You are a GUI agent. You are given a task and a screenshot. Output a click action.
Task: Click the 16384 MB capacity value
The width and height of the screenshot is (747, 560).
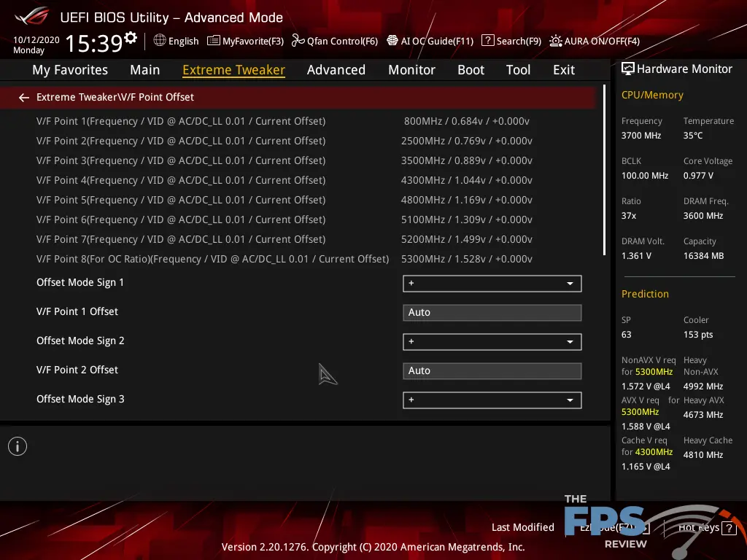click(x=704, y=256)
